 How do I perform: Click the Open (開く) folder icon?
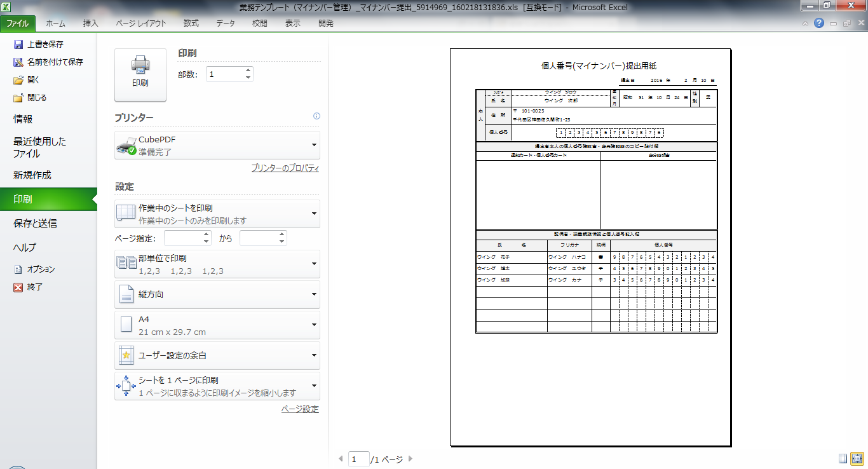coord(18,80)
